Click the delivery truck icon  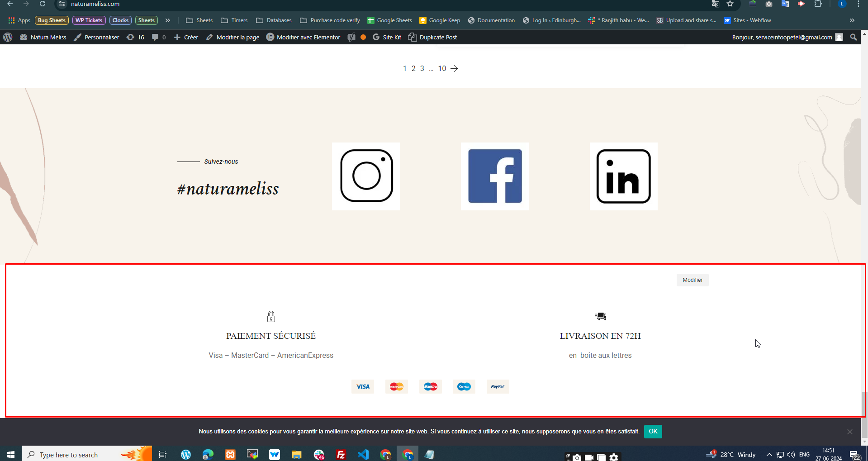(600, 316)
